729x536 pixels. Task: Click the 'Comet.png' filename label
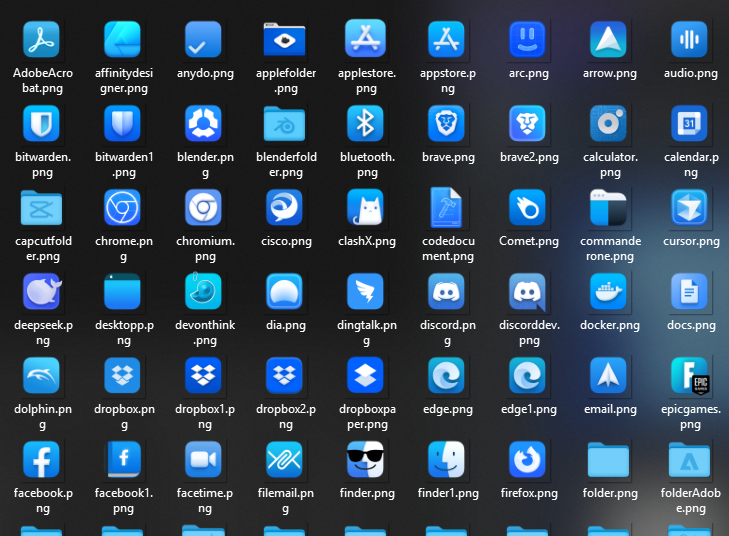point(529,241)
